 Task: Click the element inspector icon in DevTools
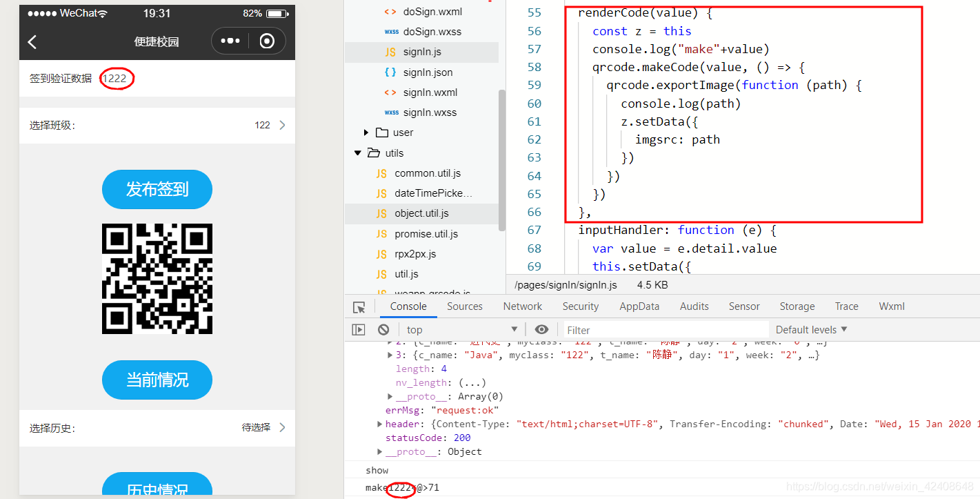point(359,307)
